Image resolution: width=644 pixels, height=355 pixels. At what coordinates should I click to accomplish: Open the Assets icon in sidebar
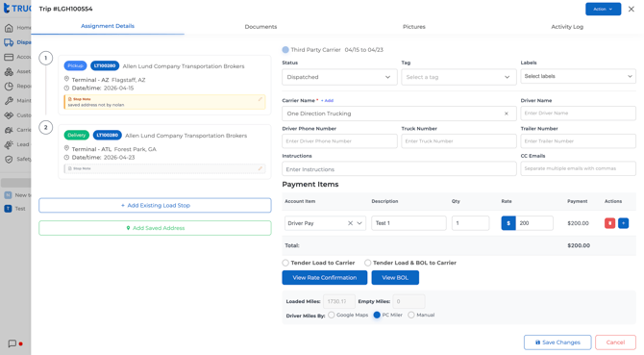[x=9, y=71]
